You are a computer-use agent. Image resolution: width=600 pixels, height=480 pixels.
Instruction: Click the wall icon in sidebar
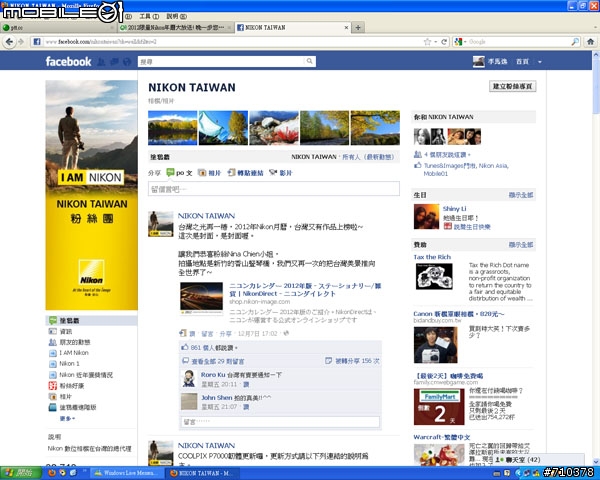click(x=52, y=320)
